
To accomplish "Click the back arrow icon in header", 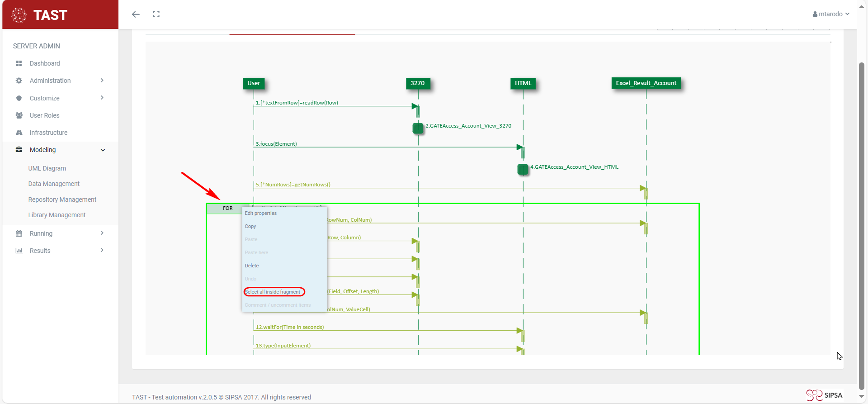I will click(136, 14).
